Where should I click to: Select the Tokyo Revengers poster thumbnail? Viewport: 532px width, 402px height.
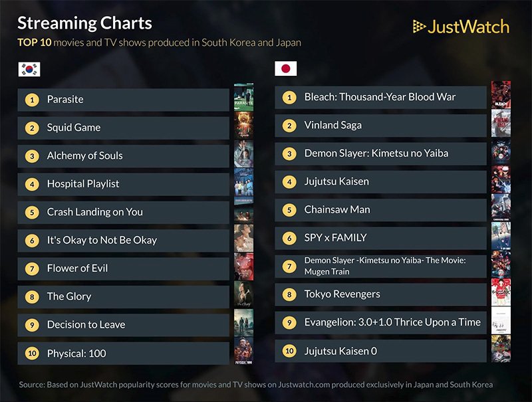coord(501,293)
